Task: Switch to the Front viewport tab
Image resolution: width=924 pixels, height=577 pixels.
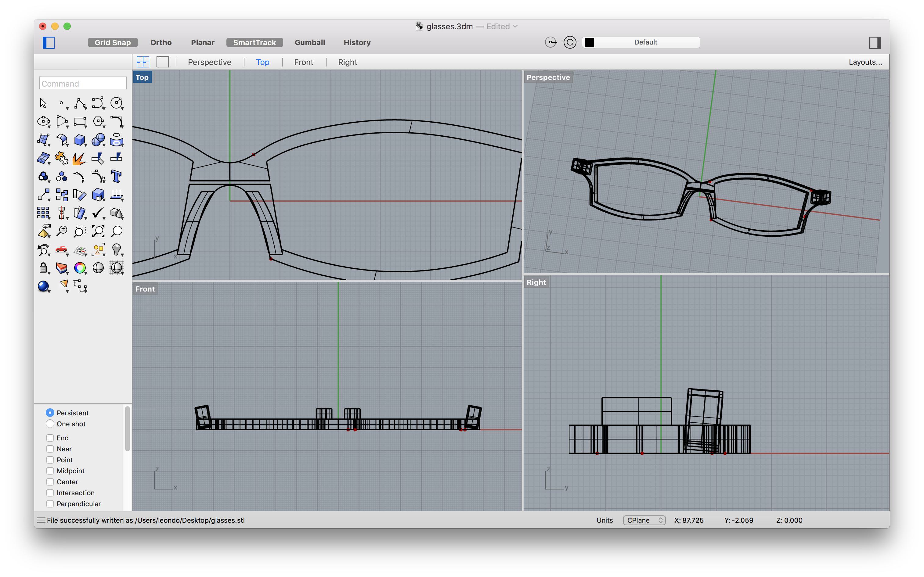Action: pos(303,62)
